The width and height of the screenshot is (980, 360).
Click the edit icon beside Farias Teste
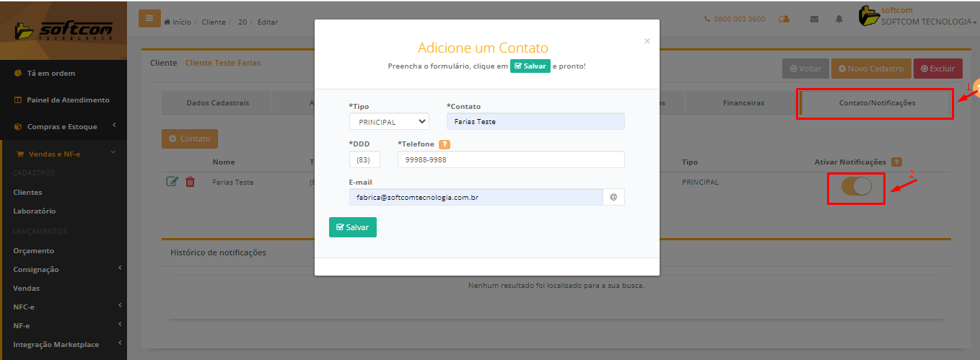click(x=172, y=182)
